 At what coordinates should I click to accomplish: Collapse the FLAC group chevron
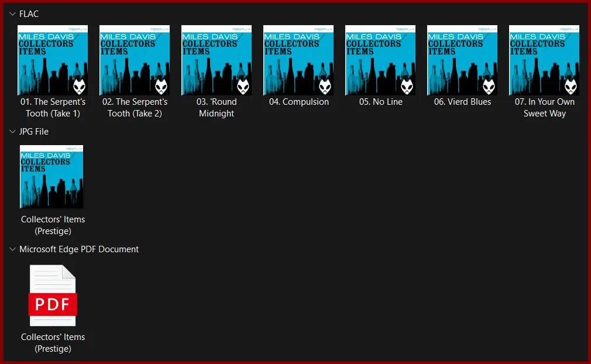coord(12,14)
